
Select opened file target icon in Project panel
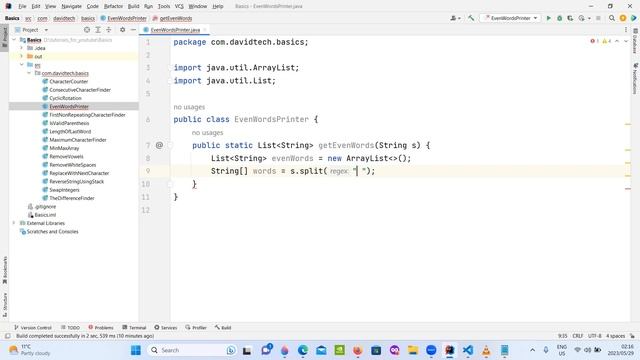(87, 30)
